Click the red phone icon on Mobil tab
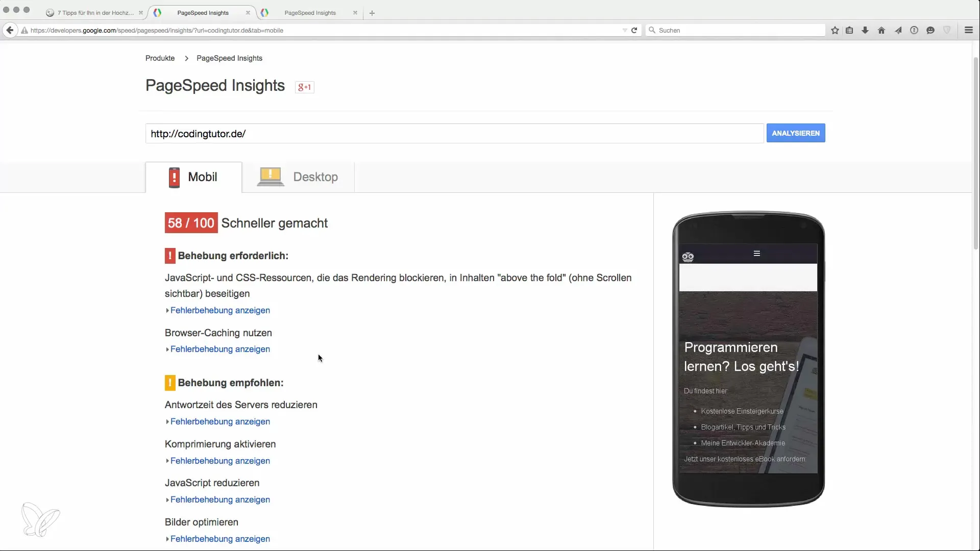Image resolution: width=980 pixels, height=551 pixels. pos(174,178)
